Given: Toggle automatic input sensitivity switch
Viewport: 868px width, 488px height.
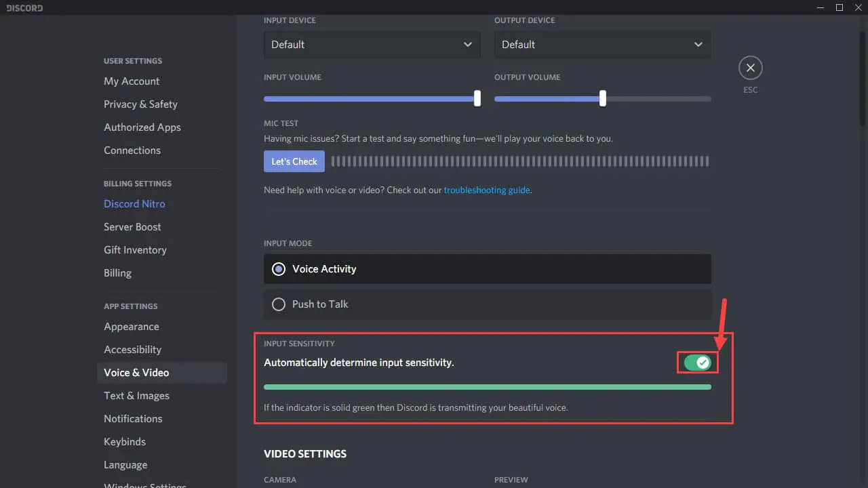Looking at the screenshot, I should 697,363.
